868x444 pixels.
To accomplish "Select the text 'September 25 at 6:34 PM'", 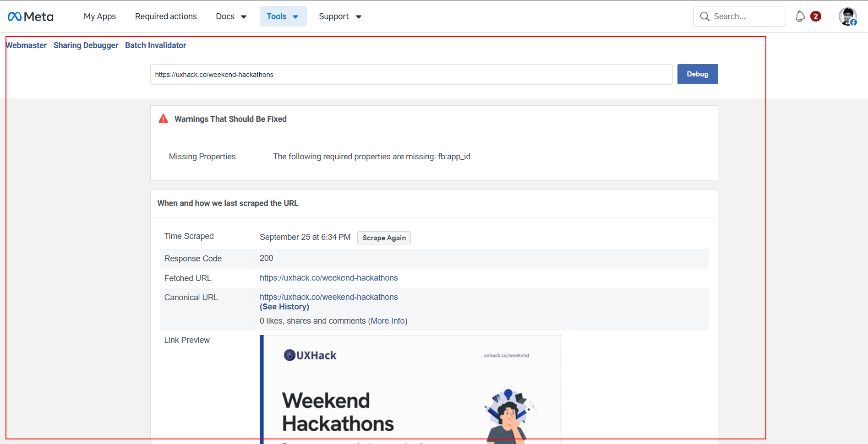I will tap(305, 237).
